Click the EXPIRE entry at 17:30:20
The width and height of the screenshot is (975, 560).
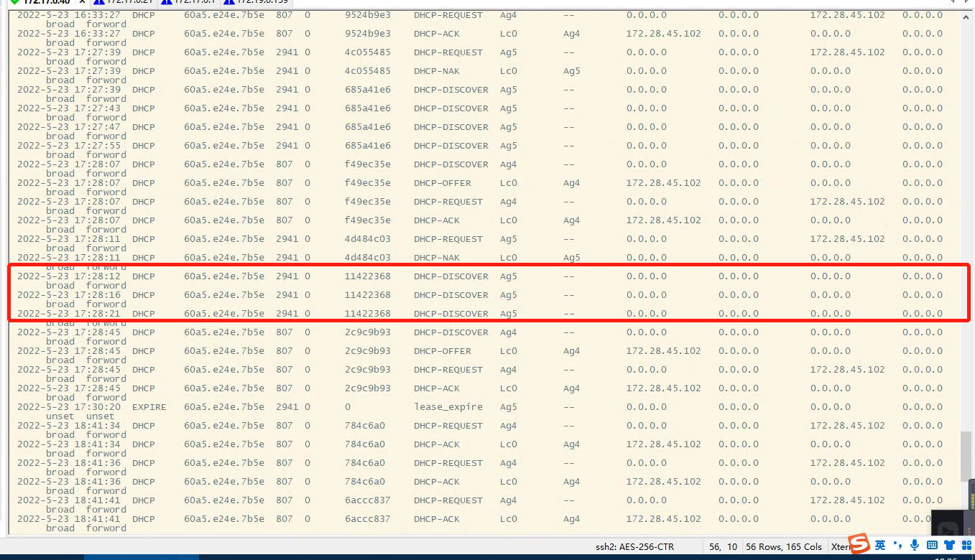click(x=149, y=407)
